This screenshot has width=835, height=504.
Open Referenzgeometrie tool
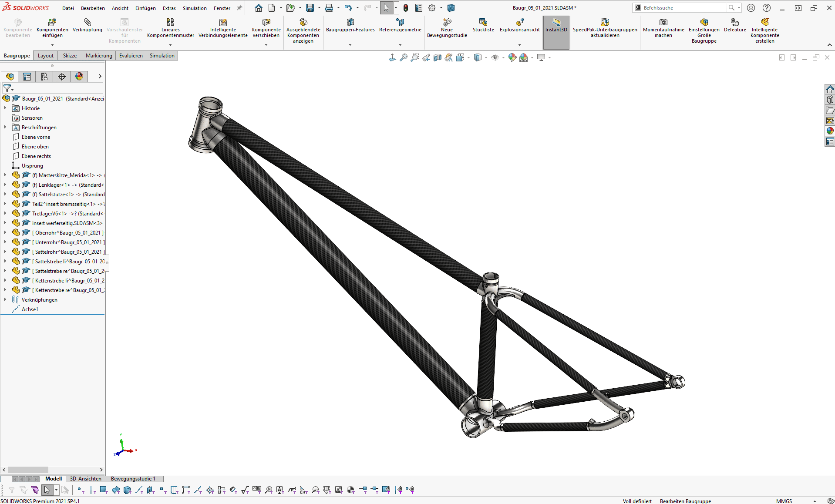pos(400,23)
